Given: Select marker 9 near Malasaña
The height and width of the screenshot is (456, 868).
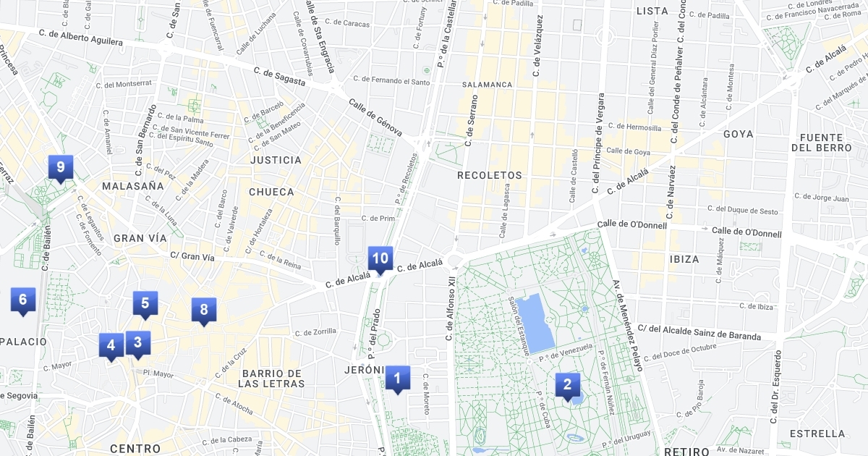Looking at the screenshot, I should click(x=61, y=169).
